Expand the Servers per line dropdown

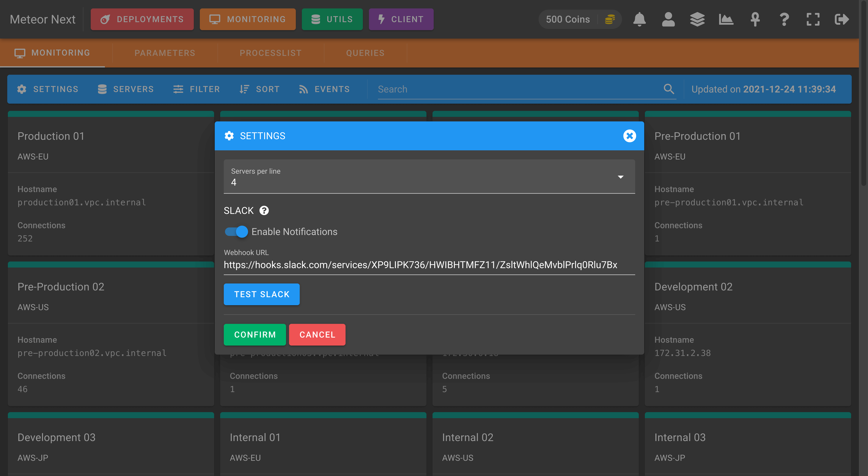429,177
